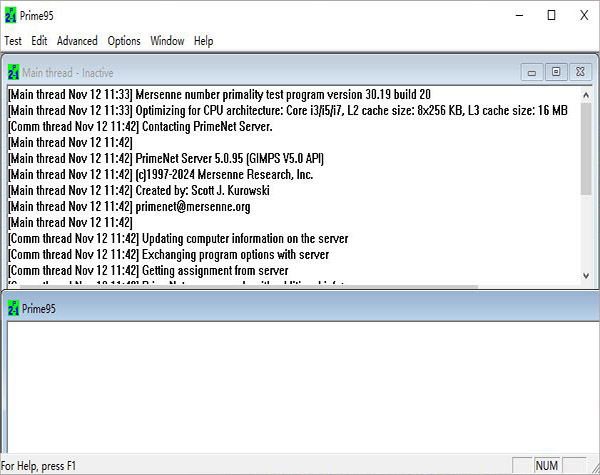Image resolution: width=600 pixels, height=475 pixels.
Task: Minimize the Main thread child window
Action: (532, 72)
